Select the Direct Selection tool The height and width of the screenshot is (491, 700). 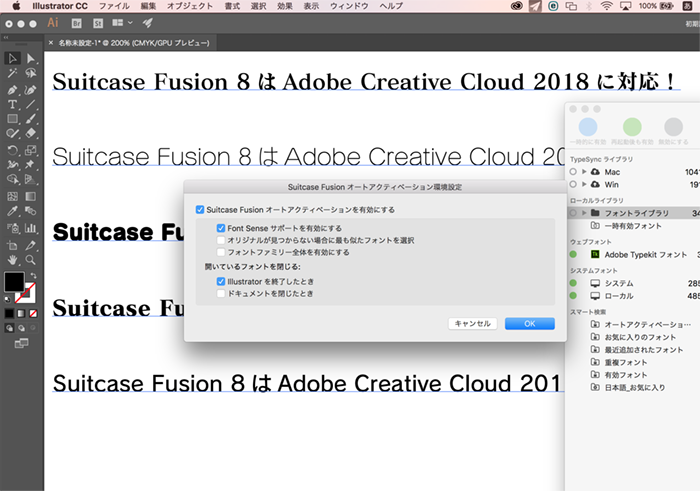(30, 58)
